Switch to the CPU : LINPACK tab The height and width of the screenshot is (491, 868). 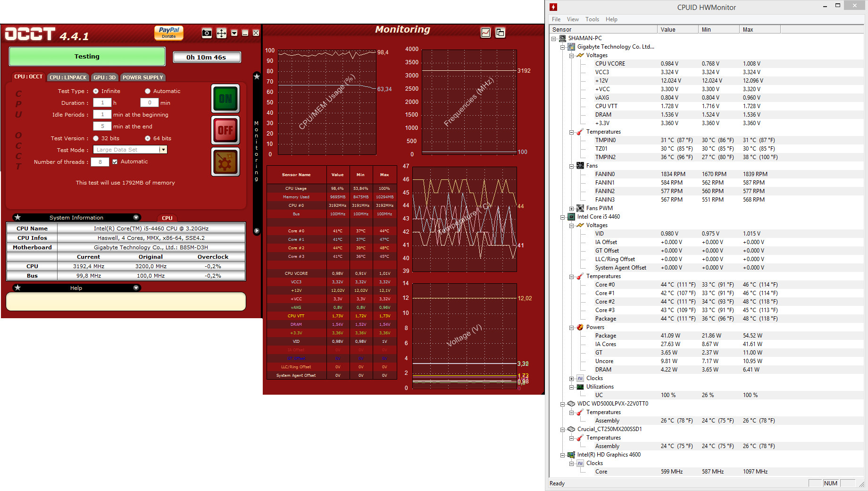[68, 77]
